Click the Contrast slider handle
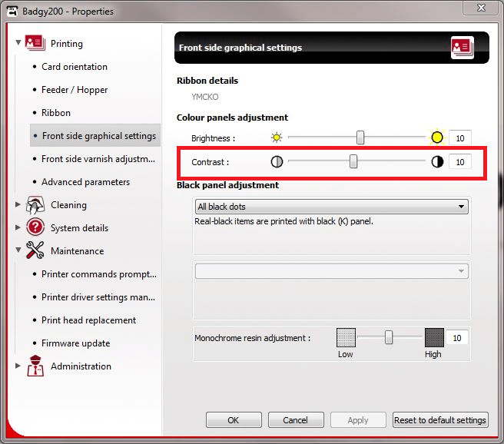This screenshot has width=504, height=444. coord(353,161)
